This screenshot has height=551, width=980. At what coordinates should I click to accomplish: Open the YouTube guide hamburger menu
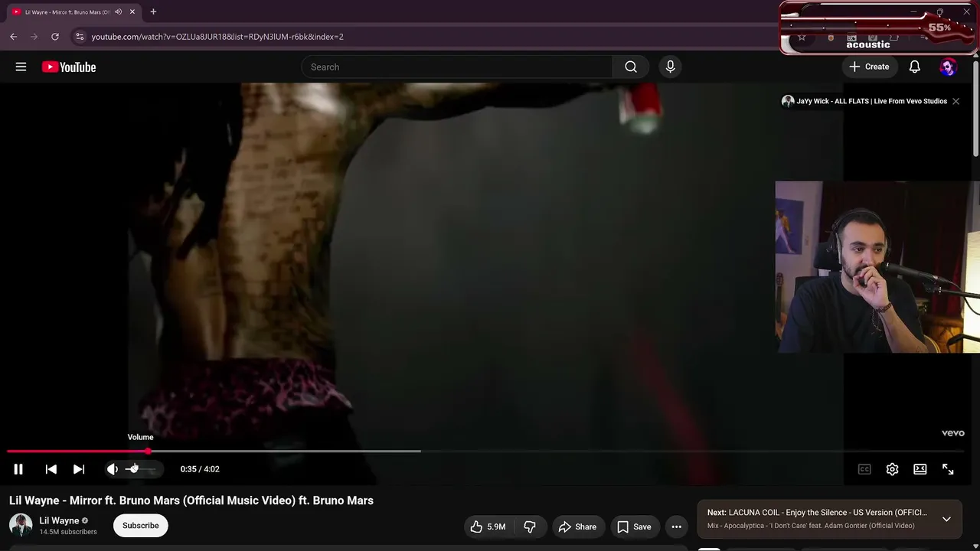(x=21, y=67)
